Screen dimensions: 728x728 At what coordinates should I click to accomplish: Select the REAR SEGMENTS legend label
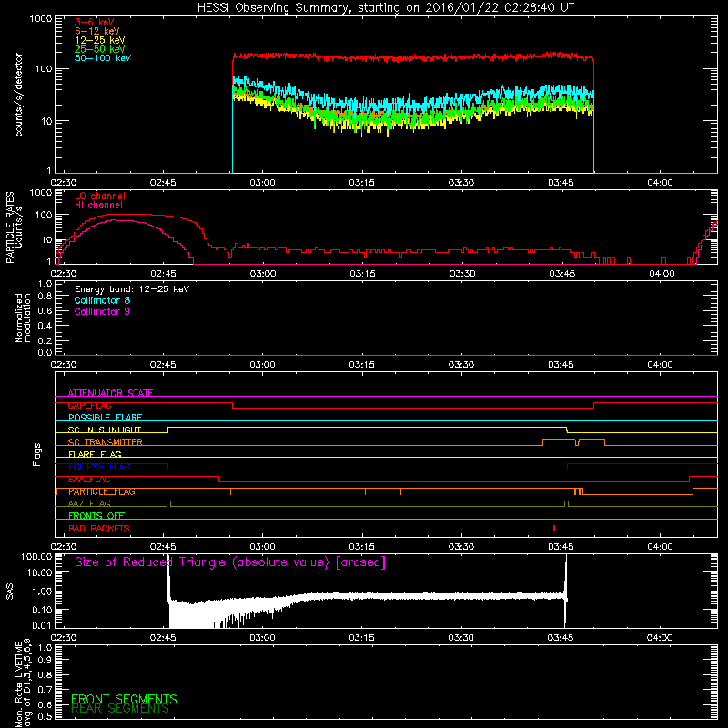[x=120, y=709]
